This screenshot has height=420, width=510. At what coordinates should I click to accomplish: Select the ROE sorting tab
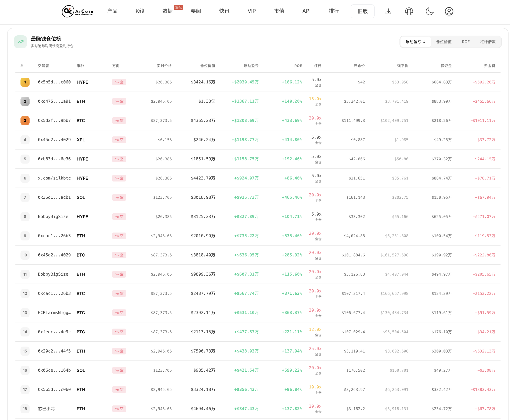pyautogui.click(x=466, y=42)
